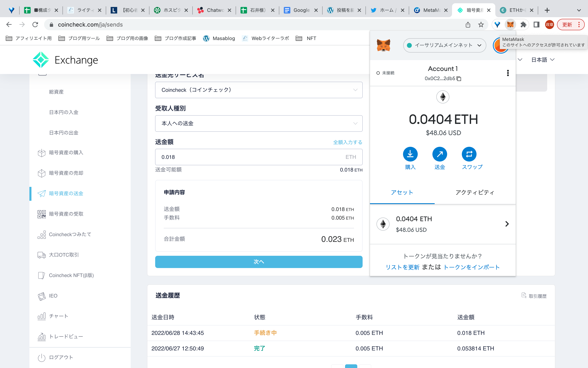
Task: Click the Coincheck Exchange logo
Action: (65, 60)
